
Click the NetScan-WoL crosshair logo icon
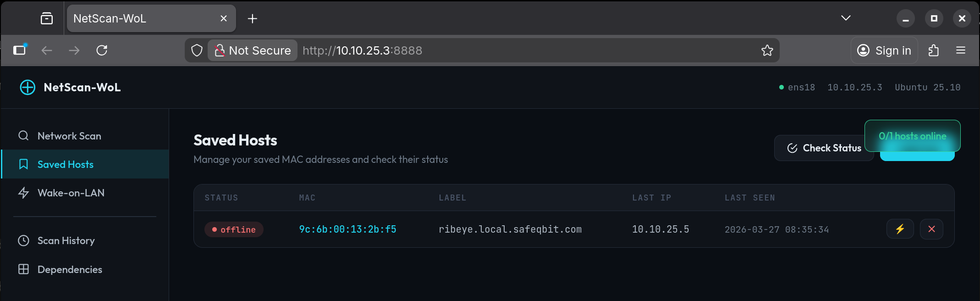tap(28, 87)
